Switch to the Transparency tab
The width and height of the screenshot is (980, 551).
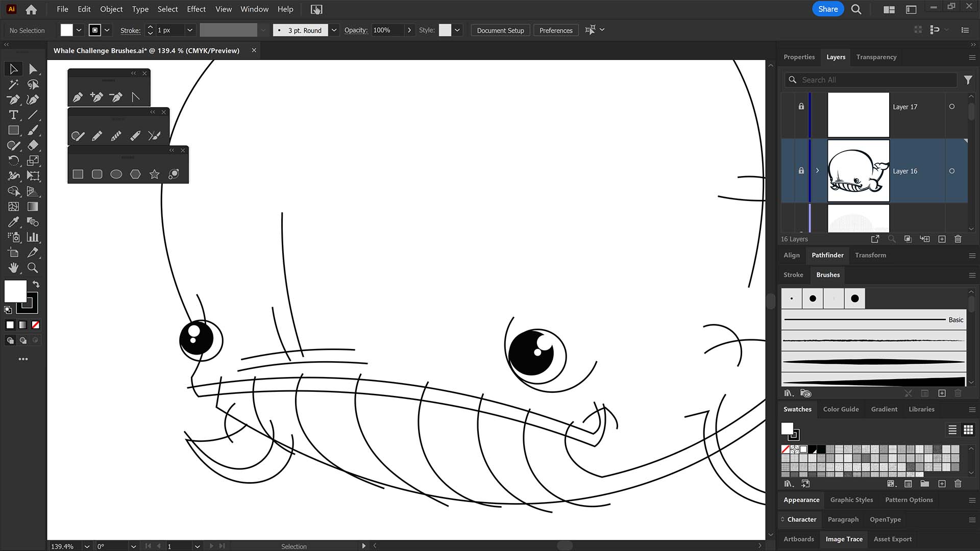click(x=876, y=57)
